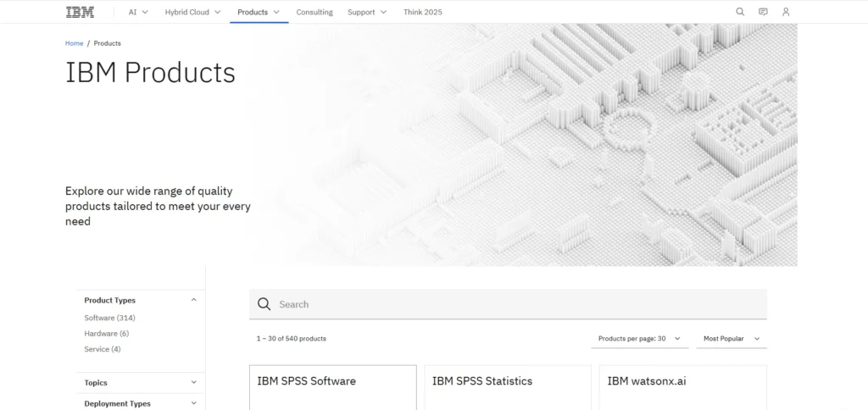Open the Most Popular sort dropdown
Screen dimensions: 868x410
pyautogui.click(x=732, y=339)
